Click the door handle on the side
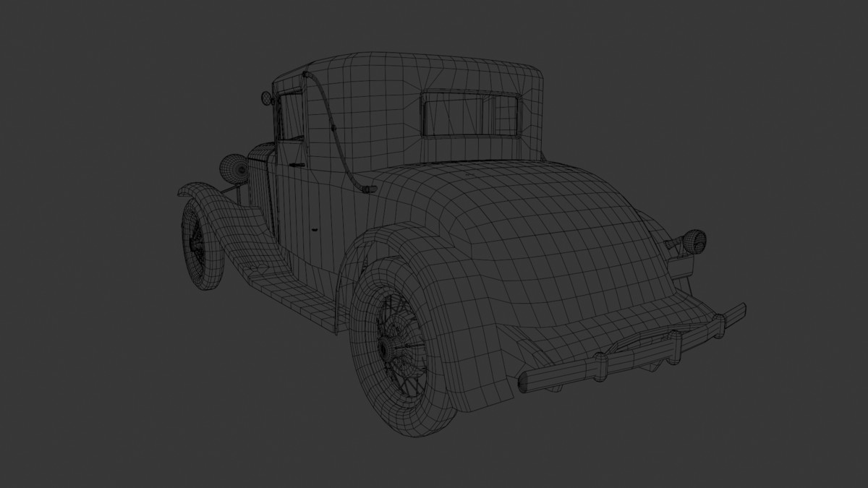868x488 pixels. 315,228
